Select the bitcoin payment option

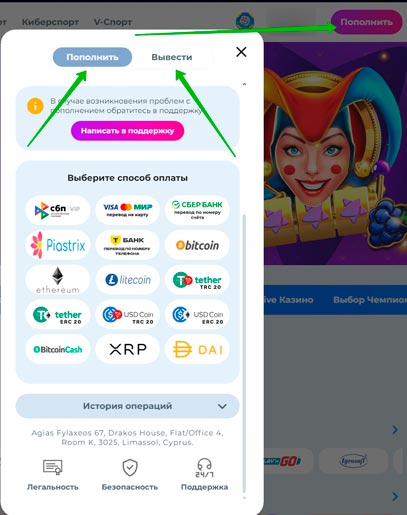pyautogui.click(x=197, y=245)
